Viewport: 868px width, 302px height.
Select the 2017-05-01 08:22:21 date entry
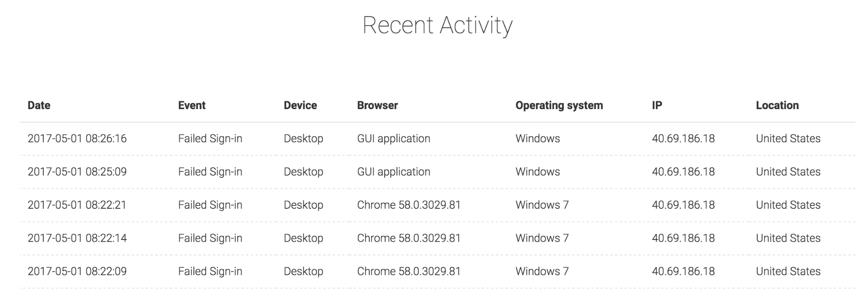click(x=77, y=205)
